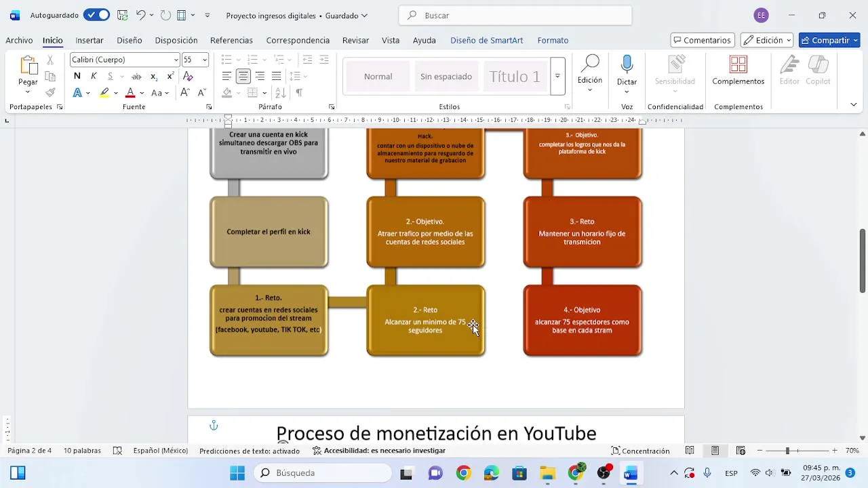
Task: Click the Buscar search field
Action: 515,15
